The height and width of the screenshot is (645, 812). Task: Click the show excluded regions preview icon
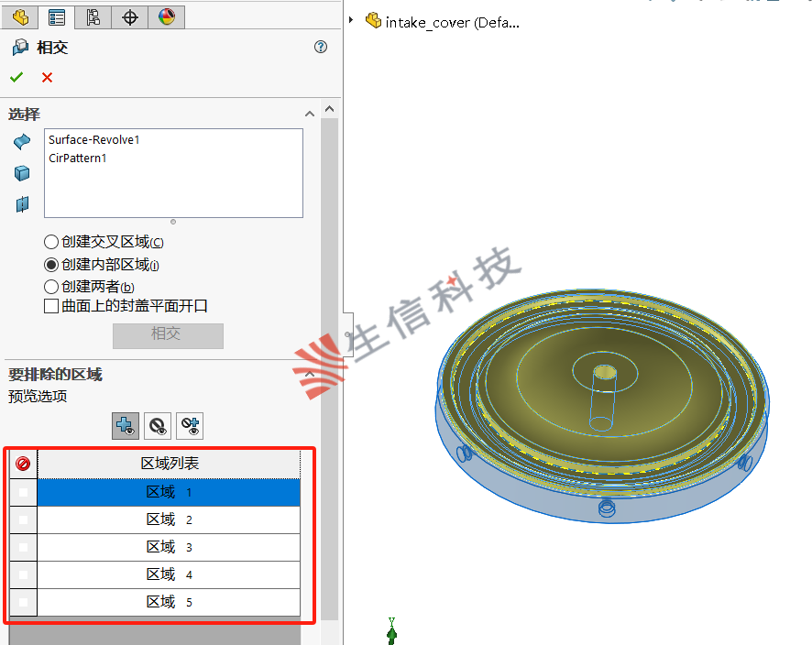tap(156, 425)
